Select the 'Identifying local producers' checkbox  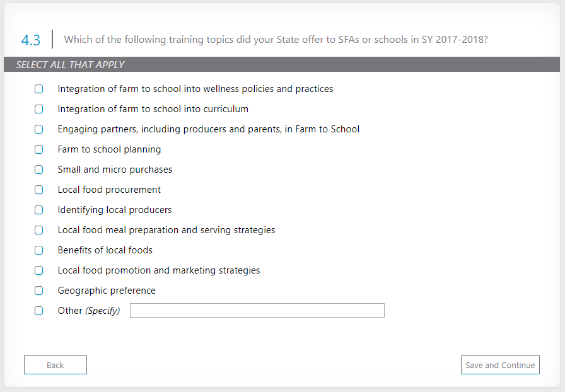(x=39, y=210)
